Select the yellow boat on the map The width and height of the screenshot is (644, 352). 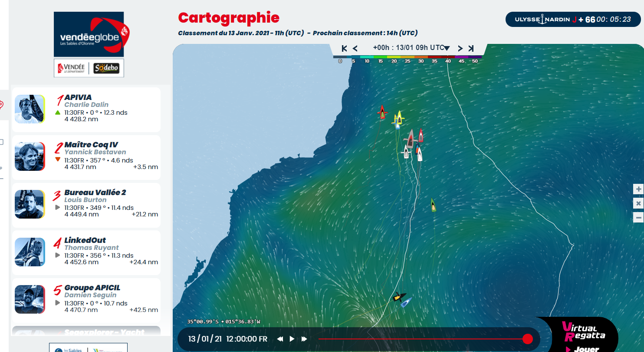tap(399, 117)
